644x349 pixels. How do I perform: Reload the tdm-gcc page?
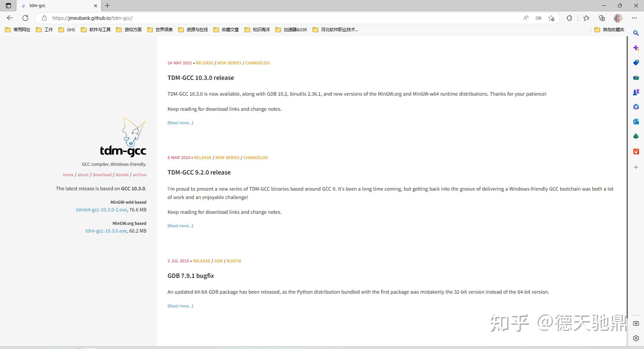[x=25, y=18]
